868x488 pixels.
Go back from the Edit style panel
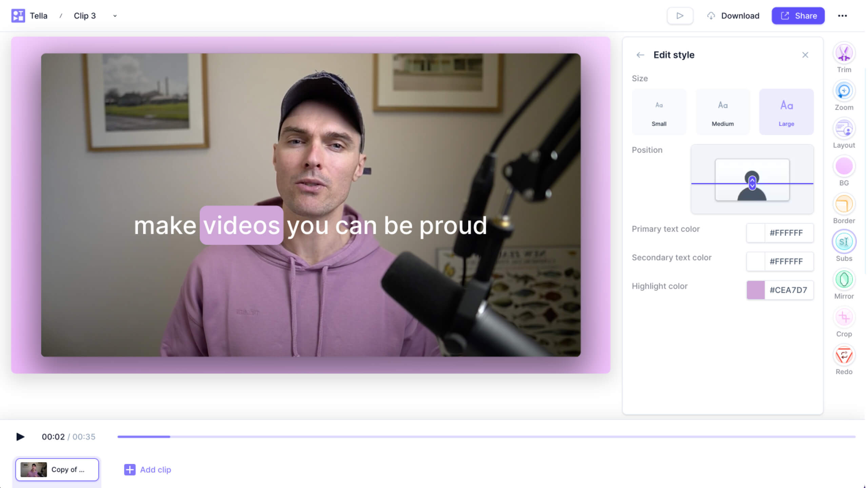[640, 55]
